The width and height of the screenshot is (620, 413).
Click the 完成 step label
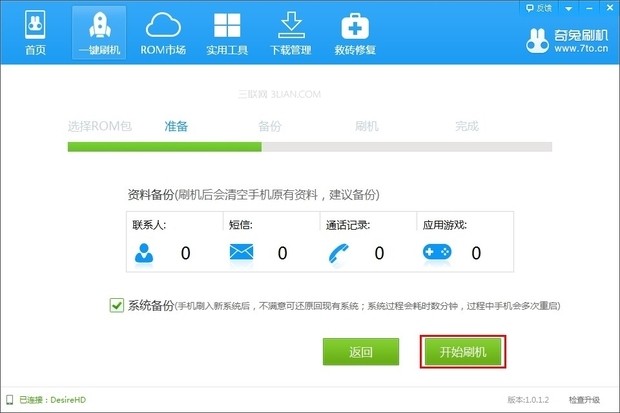point(467,126)
